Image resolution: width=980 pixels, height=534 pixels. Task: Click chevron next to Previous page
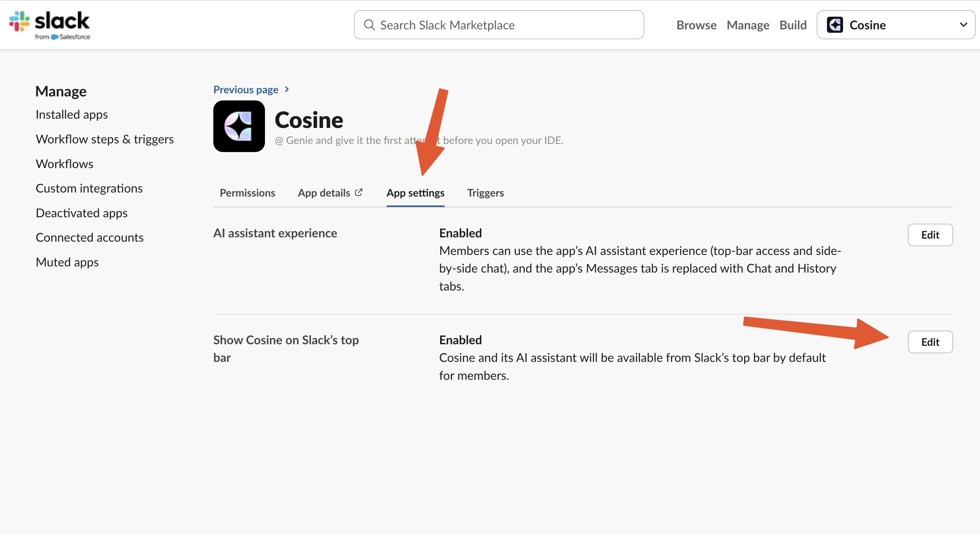coord(287,89)
